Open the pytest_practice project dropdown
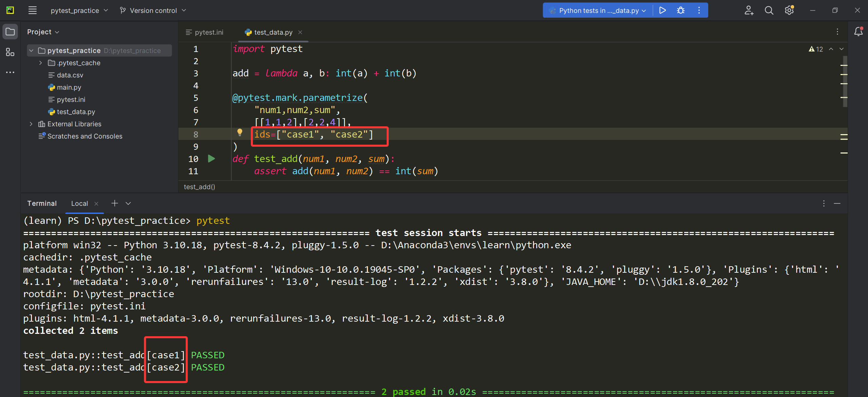Image resolution: width=868 pixels, height=397 pixels. pyautogui.click(x=79, y=11)
